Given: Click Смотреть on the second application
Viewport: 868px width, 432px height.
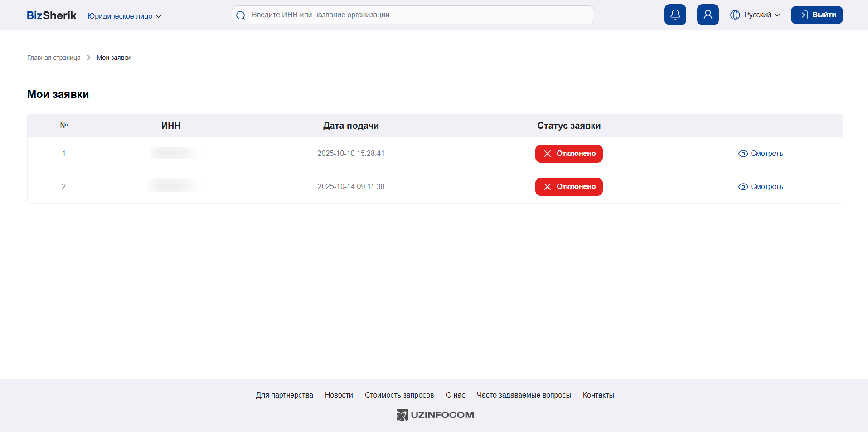Looking at the screenshot, I should [x=767, y=187].
